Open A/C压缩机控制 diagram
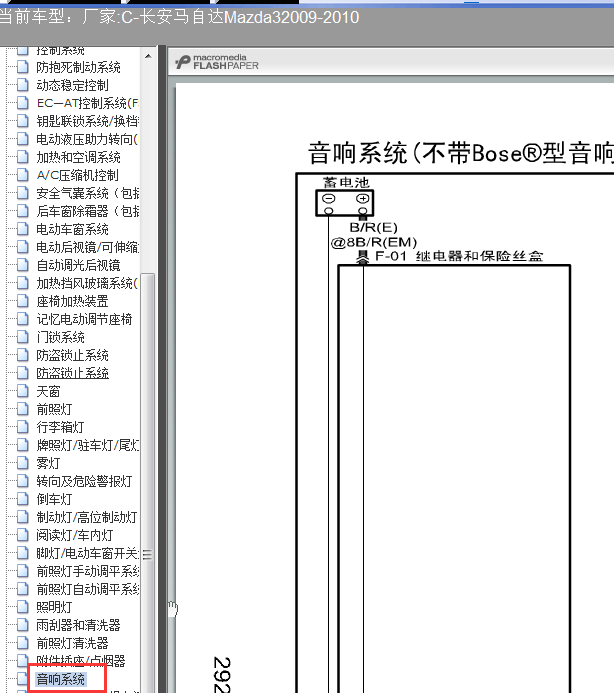 [x=77, y=175]
